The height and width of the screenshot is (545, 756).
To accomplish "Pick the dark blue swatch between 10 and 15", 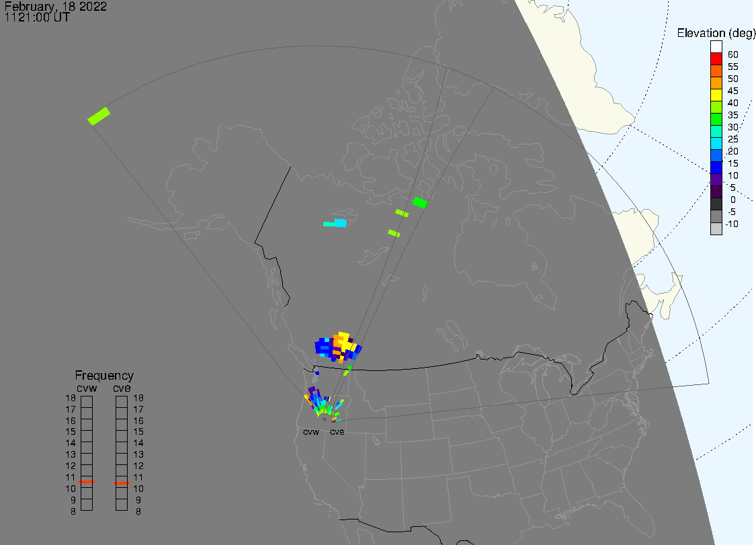I will pyautogui.click(x=716, y=167).
